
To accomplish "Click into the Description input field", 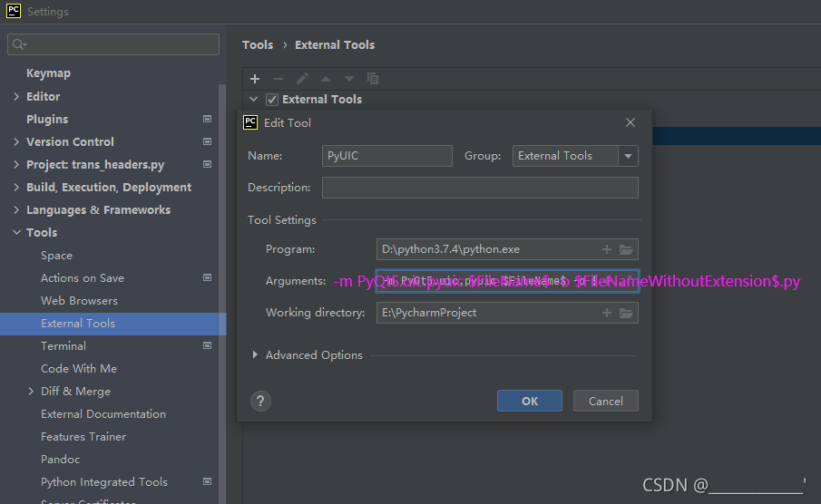I will click(x=480, y=188).
